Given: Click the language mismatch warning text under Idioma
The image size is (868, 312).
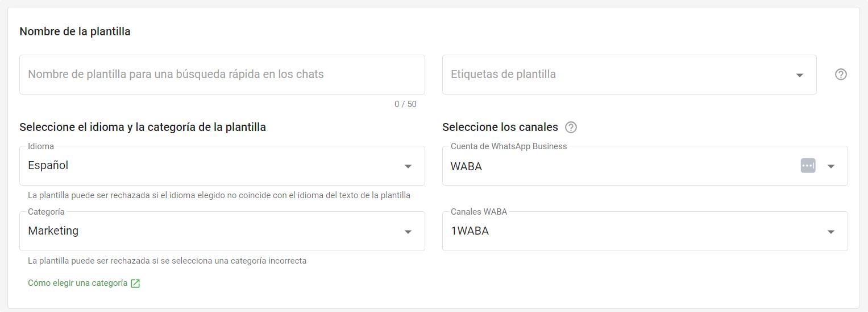Looking at the screenshot, I should [x=219, y=195].
